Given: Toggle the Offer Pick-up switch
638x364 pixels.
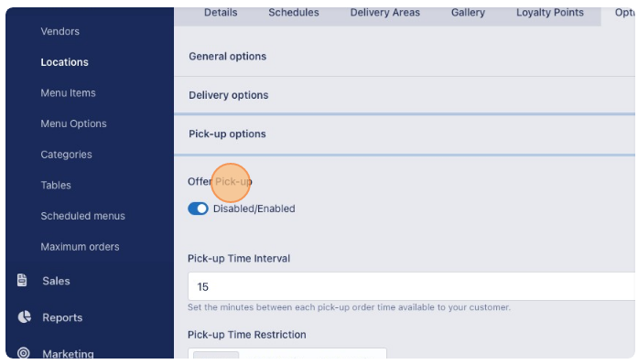Looking at the screenshot, I should pos(198,209).
